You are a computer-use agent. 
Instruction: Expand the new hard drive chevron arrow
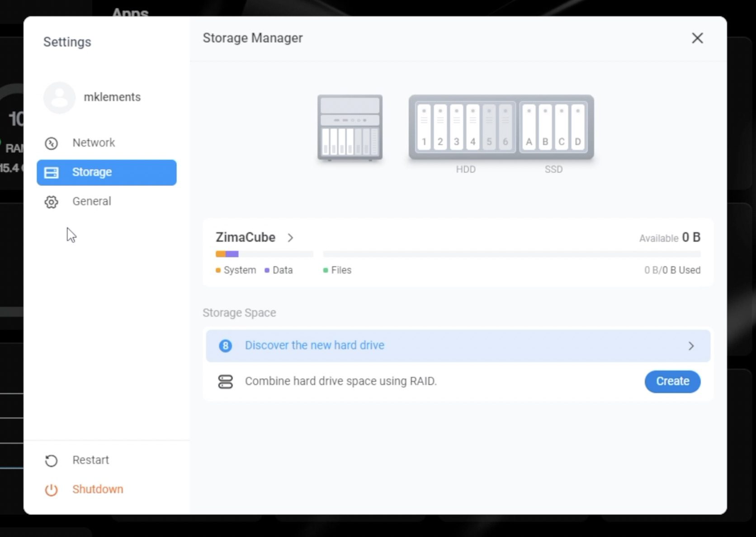click(x=691, y=346)
